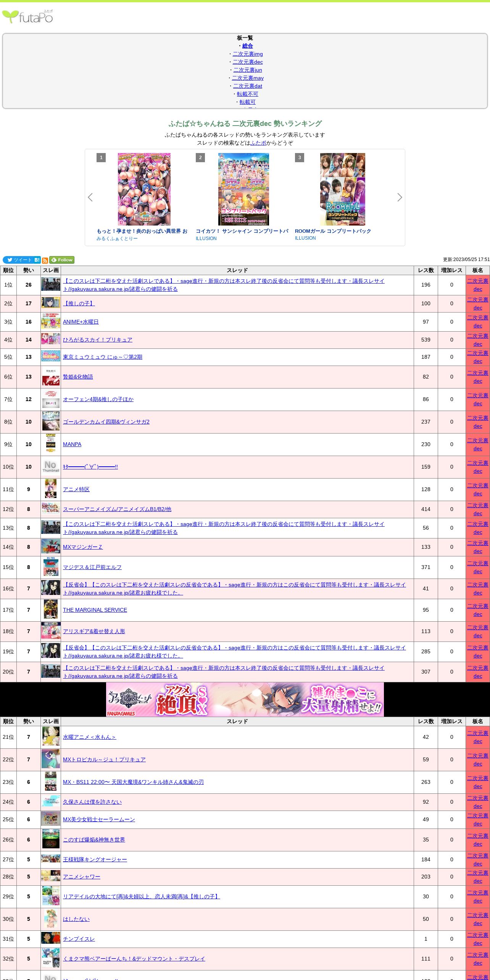Open rank 1 thread thumbnail
The height and width of the screenshot is (980, 490).
pyautogui.click(x=51, y=284)
